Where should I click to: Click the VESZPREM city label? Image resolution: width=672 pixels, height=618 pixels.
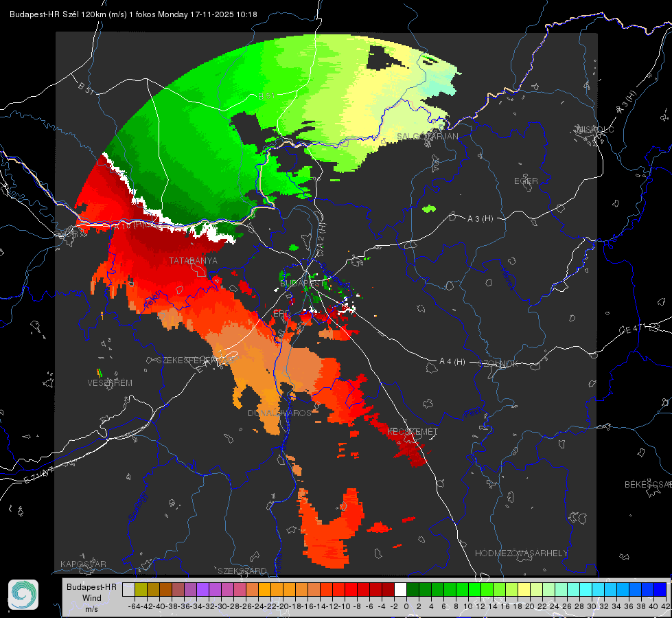pos(110,383)
